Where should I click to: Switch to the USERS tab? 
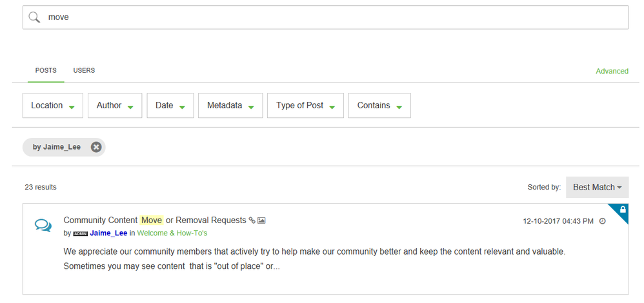[84, 71]
